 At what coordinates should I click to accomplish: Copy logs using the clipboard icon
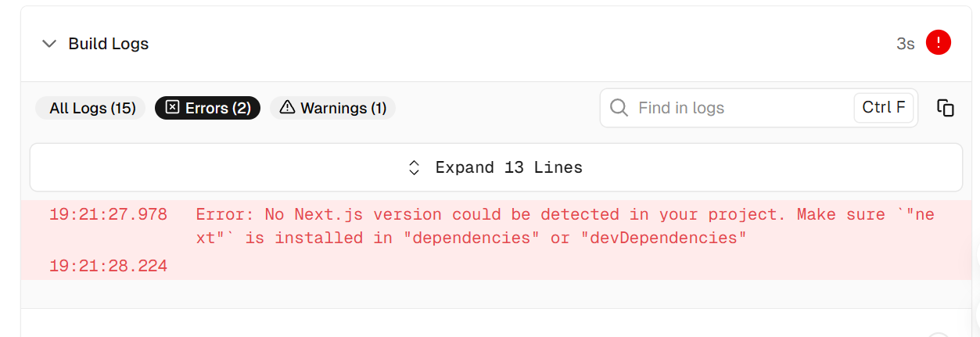[x=946, y=108]
